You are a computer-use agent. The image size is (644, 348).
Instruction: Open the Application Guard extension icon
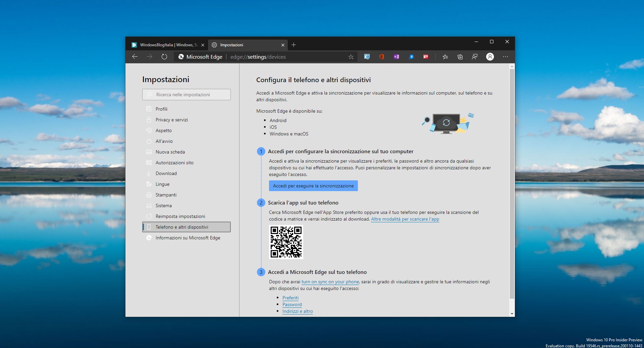(x=367, y=57)
